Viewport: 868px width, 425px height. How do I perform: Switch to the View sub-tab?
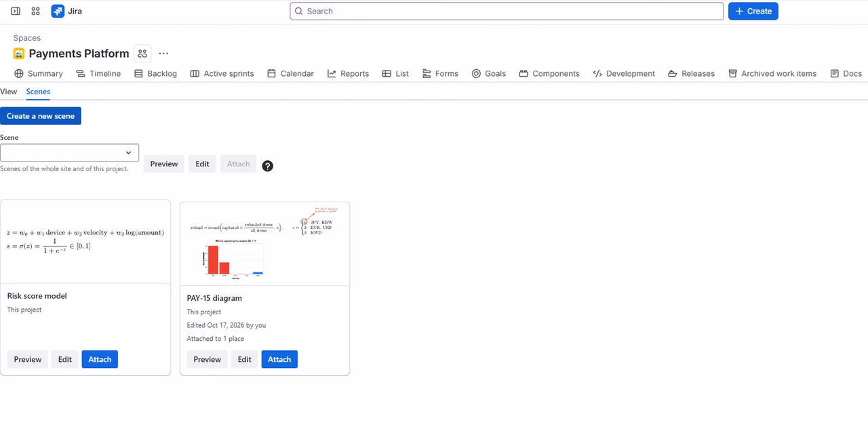click(8, 92)
